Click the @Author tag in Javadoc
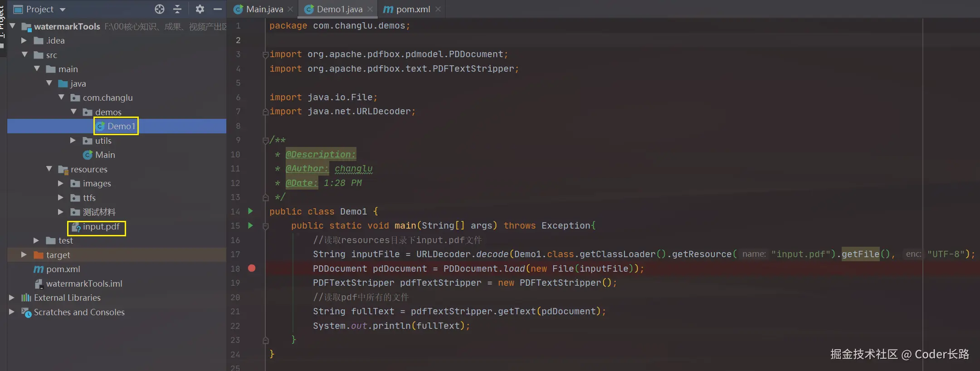980x371 pixels. click(307, 169)
